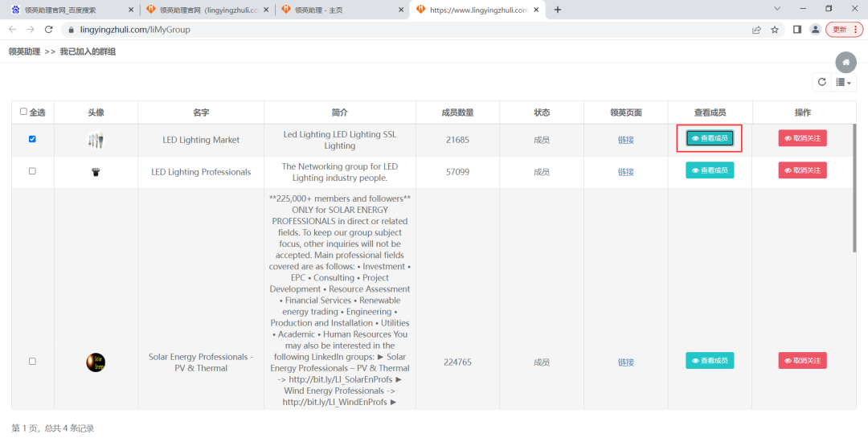Open the tab search chevron in title bar
This screenshot has width=868, height=438.
coord(777,9)
